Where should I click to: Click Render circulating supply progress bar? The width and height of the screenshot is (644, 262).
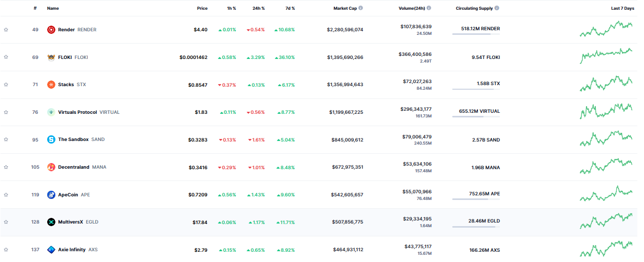tap(476, 34)
